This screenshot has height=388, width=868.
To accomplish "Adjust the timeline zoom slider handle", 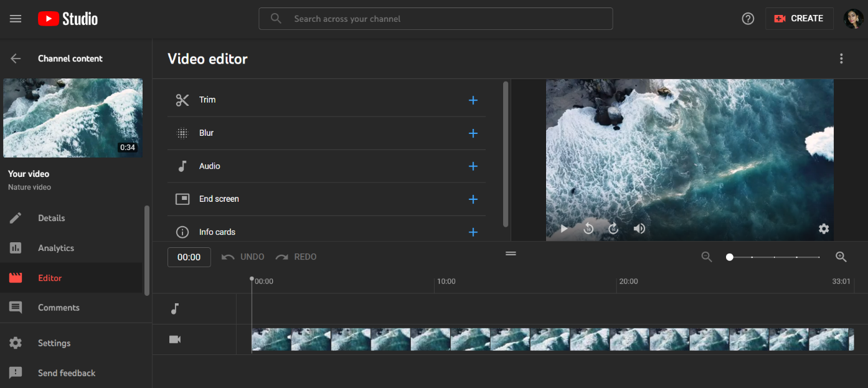I will click(729, 257).
